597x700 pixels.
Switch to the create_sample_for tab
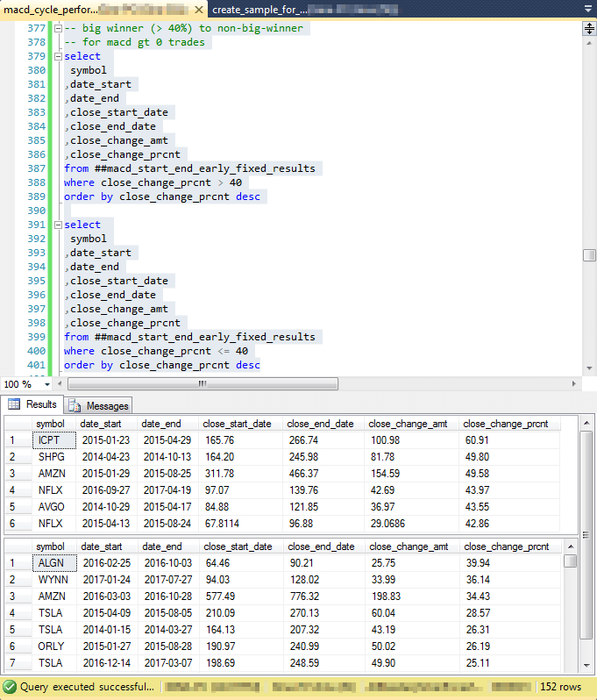(x=305, y=10)
